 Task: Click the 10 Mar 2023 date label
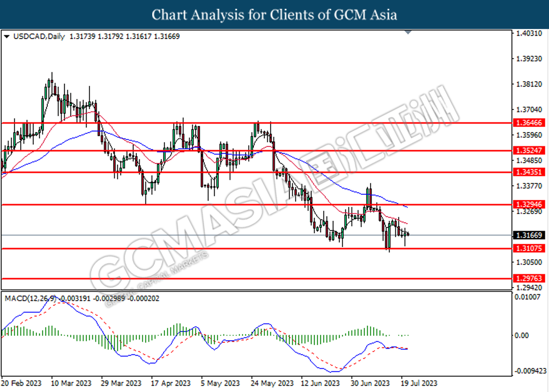tap(71, 383)
